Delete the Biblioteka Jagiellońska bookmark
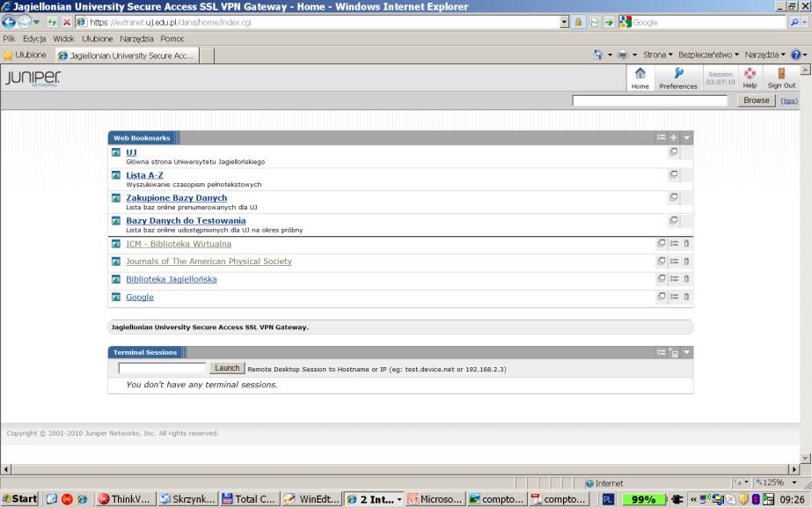This screenshot has width=812, height=508. pyautogui.click(x=686, y=279)
